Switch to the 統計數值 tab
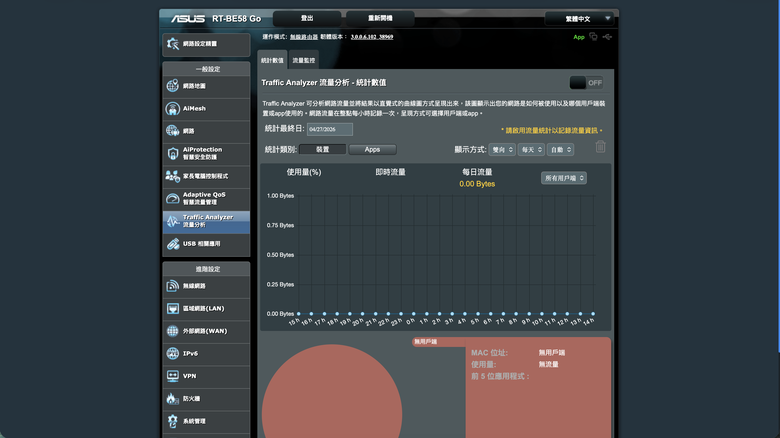 [x=272, y=60]
